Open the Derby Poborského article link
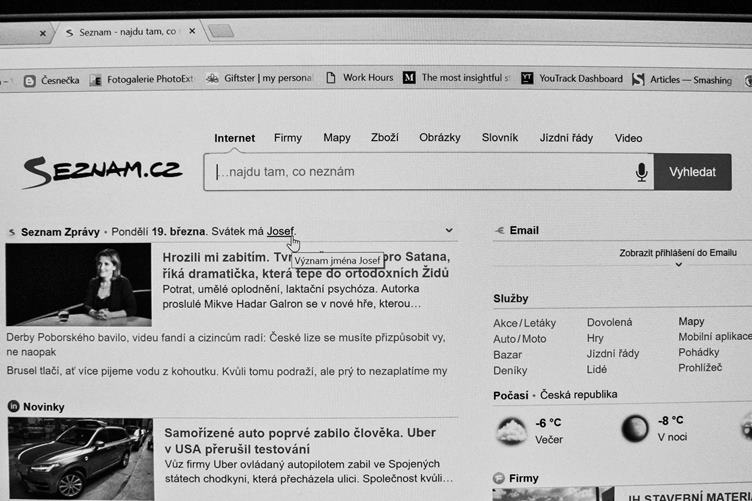The height and width of the screenshot is (501, 752). (225, 344)
